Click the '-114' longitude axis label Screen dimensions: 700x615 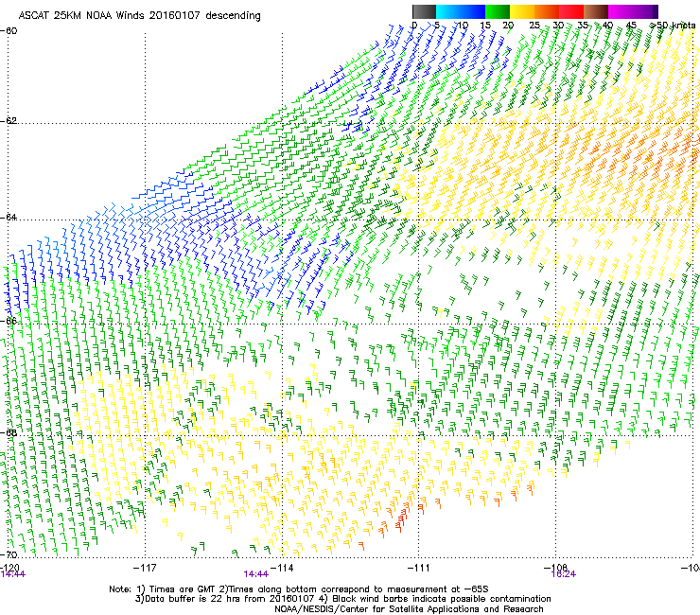(x=282, y=567)
